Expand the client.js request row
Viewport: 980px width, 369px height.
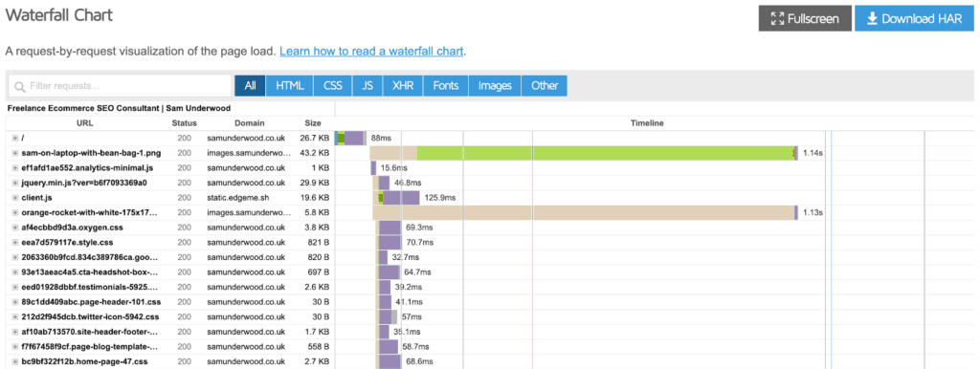click(15, 197)
